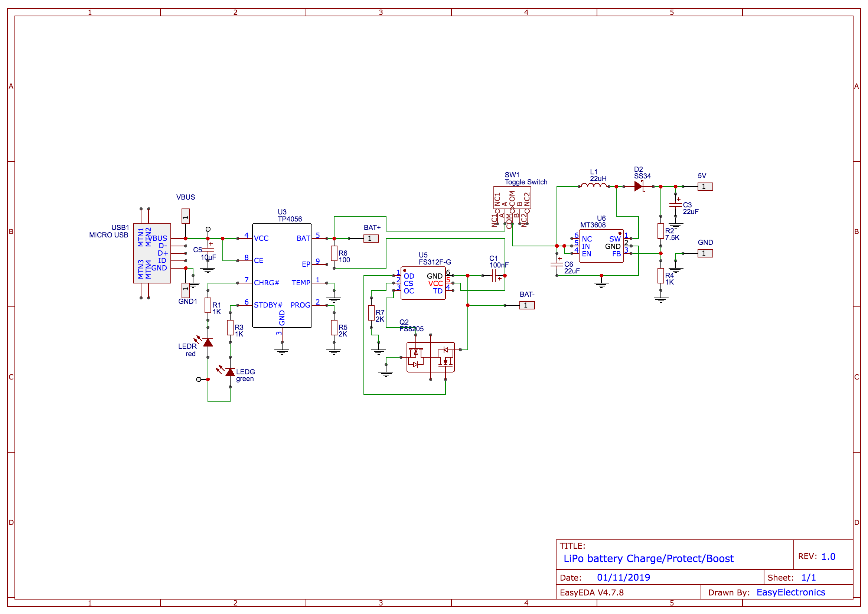The height and width of the screenshot is (614, 868).
Task: Click the BAT pin label on TP4056
Action: [303, 238]
